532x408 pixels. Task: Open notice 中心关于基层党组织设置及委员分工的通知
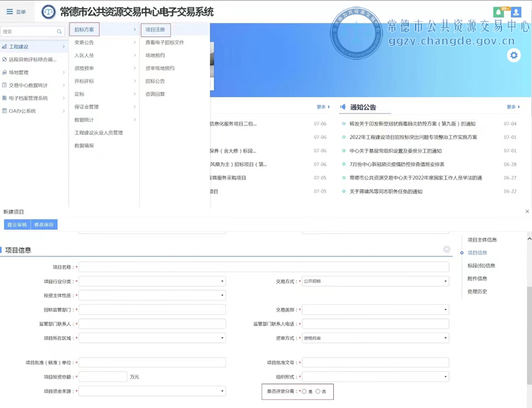[x=396, y=151]
